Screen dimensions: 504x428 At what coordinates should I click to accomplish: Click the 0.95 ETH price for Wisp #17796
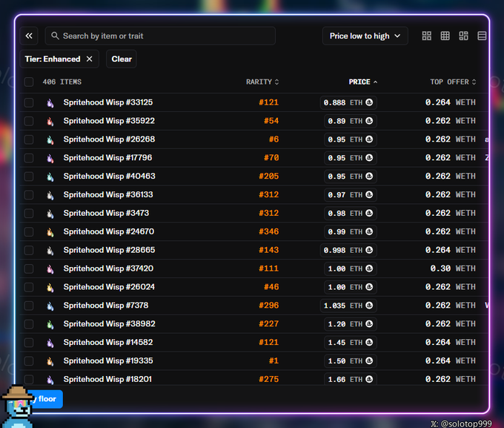click(x=351, y=158)
